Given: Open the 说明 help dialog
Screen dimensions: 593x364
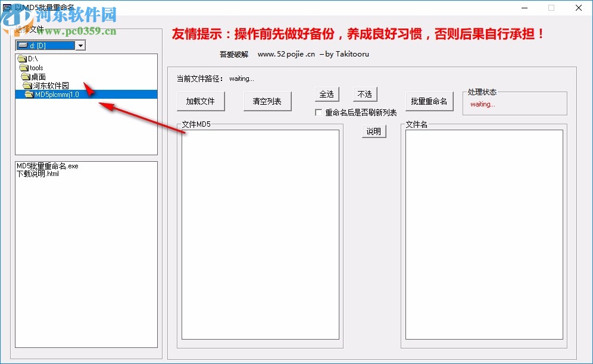Looking at the screenshot, I should pos(374,131).
